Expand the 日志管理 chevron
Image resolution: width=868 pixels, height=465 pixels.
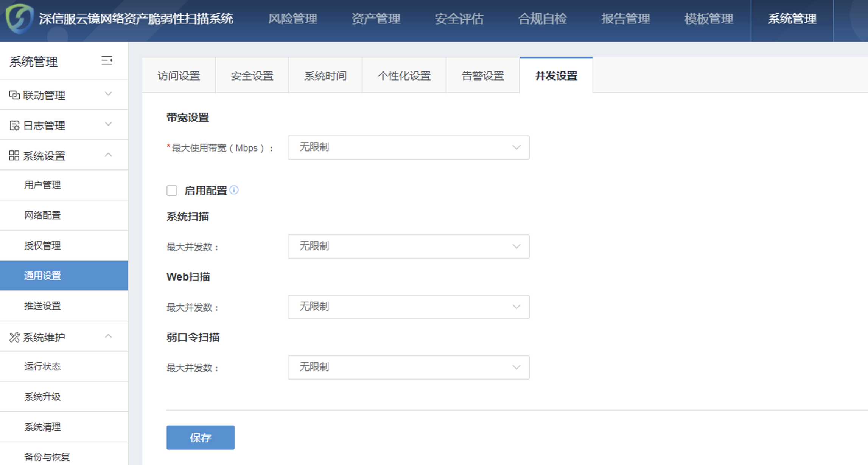click(108, 124)
